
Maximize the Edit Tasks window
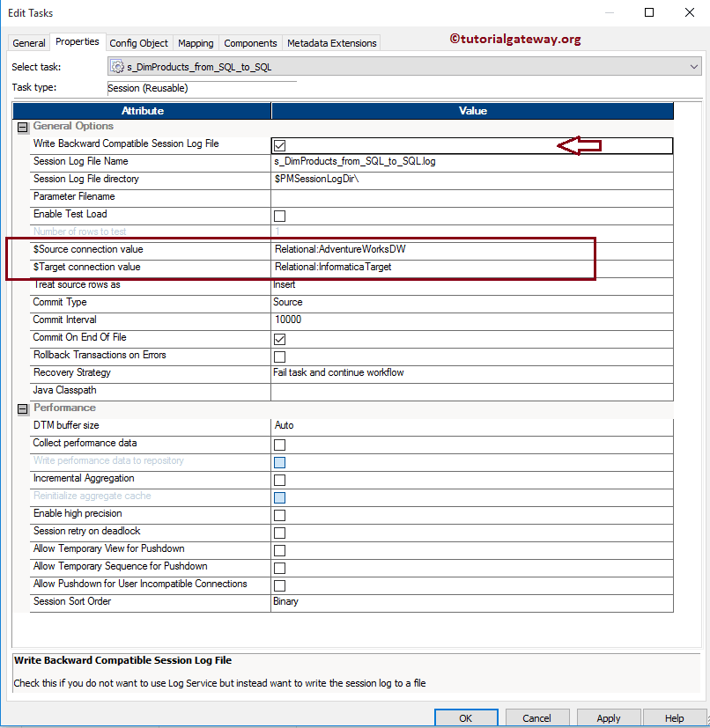click(649, 12)
